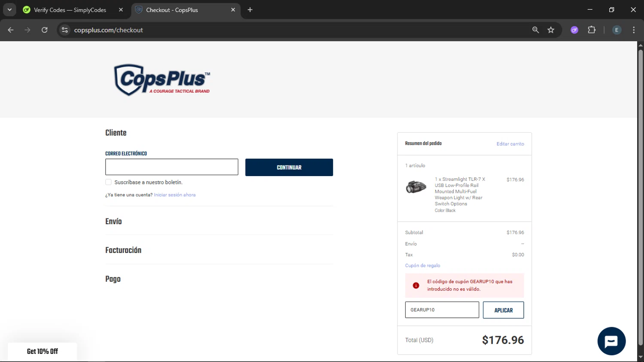
Task: Bookmark this page with the star icon
Action: [x=551, y=30]
